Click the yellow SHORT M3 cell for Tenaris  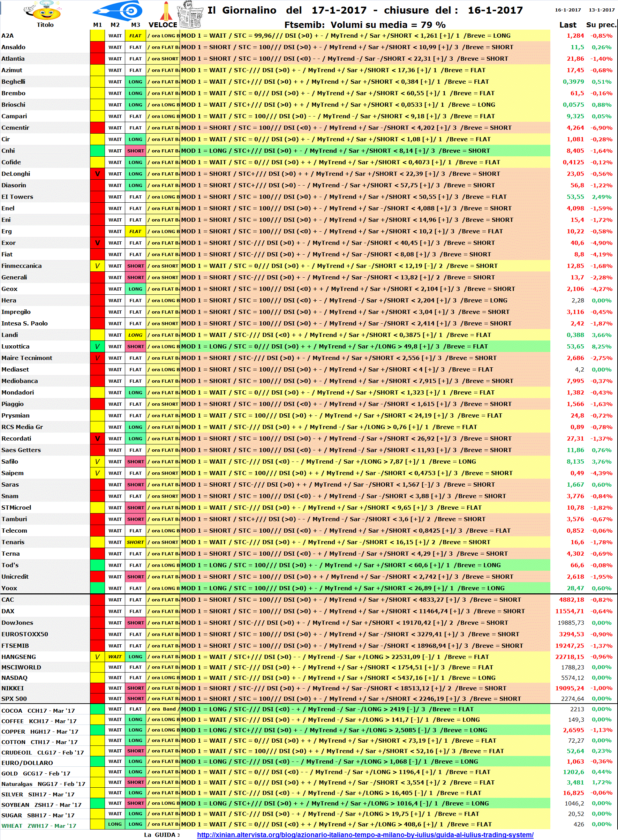click(x=135, y=542)
